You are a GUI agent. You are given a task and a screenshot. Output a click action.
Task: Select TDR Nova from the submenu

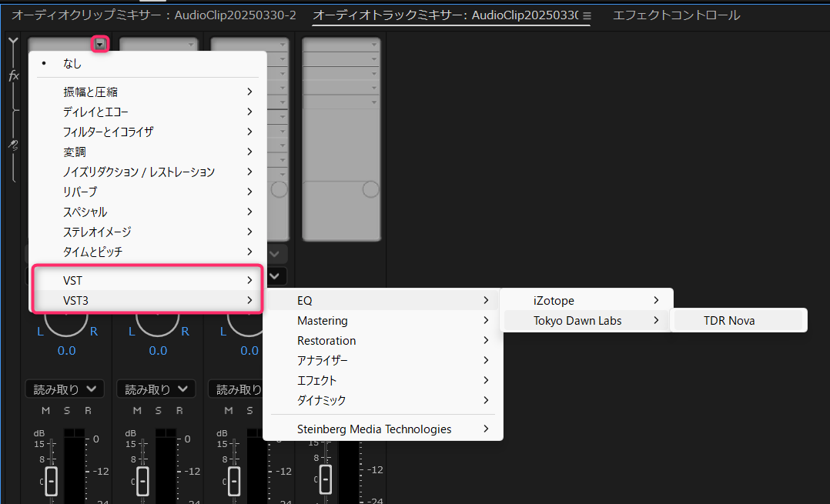729,321
